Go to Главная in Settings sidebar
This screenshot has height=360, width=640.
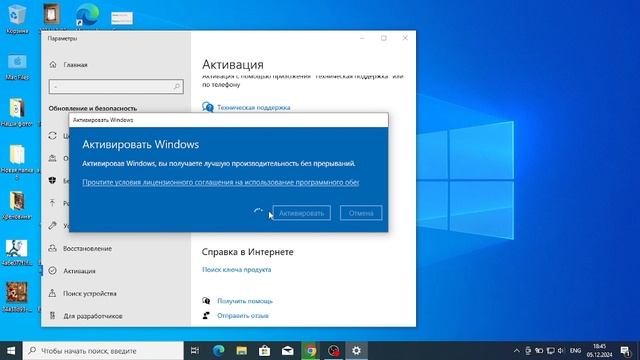point(76,64)
